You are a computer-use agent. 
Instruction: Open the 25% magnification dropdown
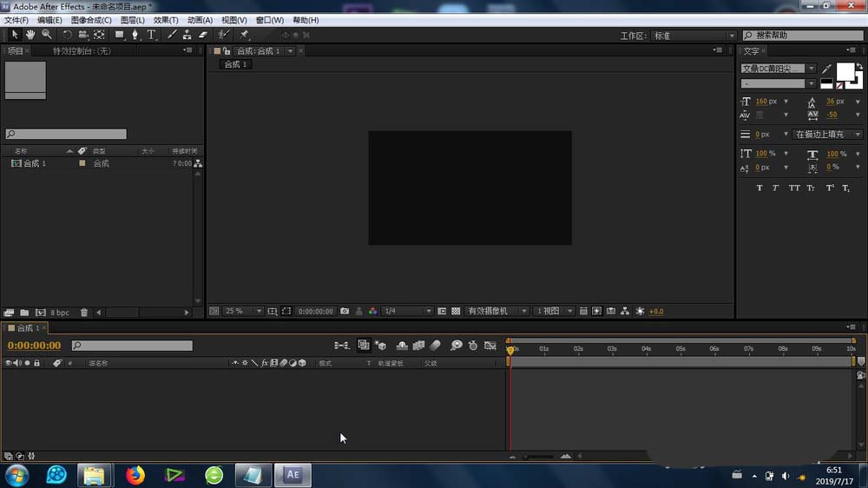242,312
